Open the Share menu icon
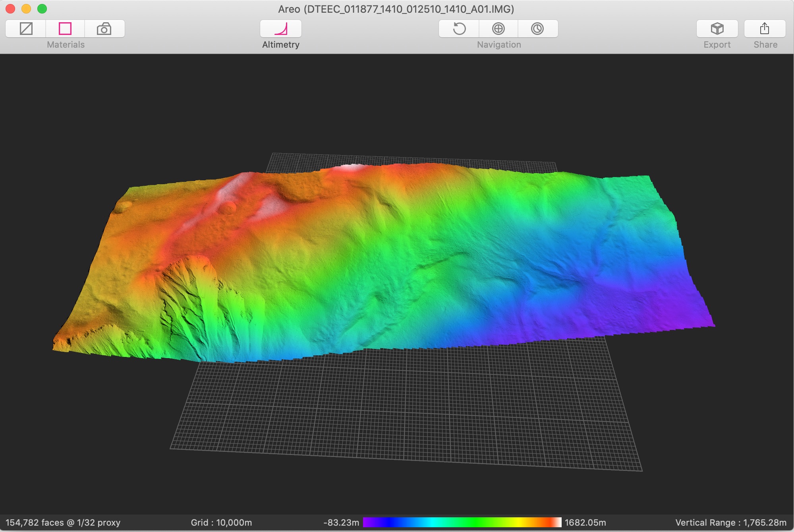794x532 pixels. 764,29
